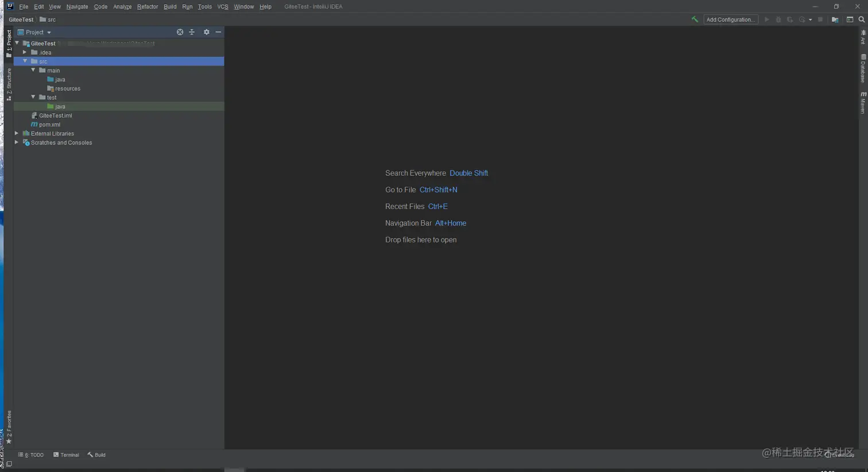Click the Locate/Select Opened File target icon
Screen dimensions: 868x472
tap(180, 32)
